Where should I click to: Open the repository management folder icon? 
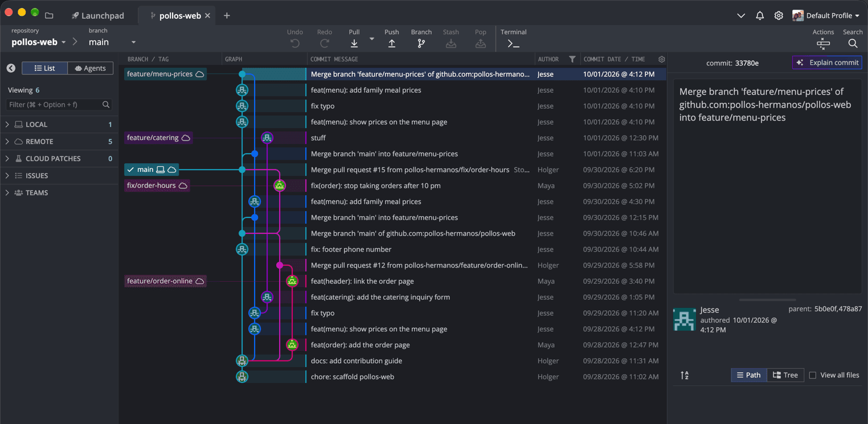click(x=49, y=15)
